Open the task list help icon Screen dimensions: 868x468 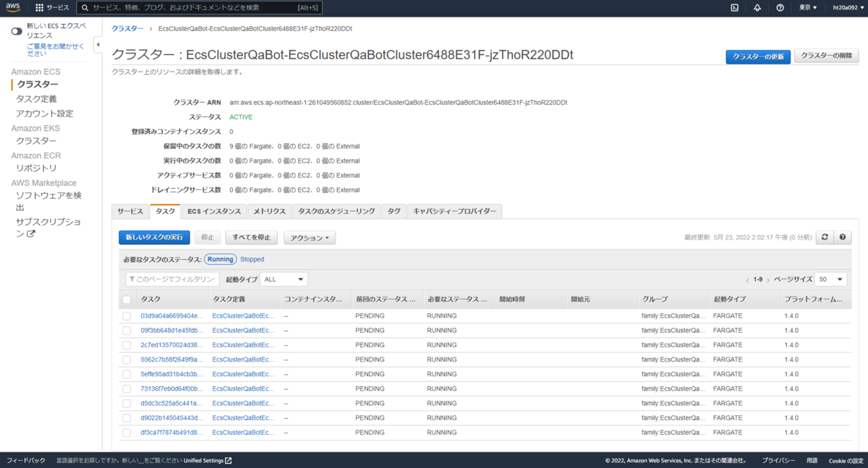point(842,237)
